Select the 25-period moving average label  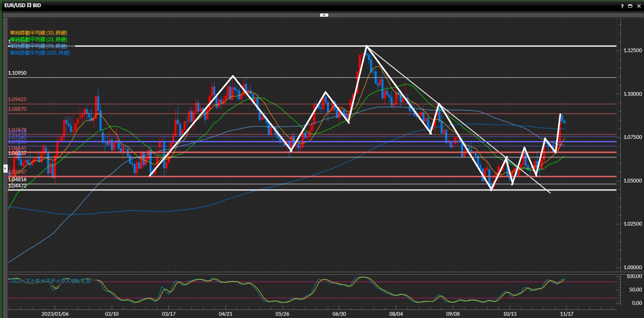pos(39,39)
